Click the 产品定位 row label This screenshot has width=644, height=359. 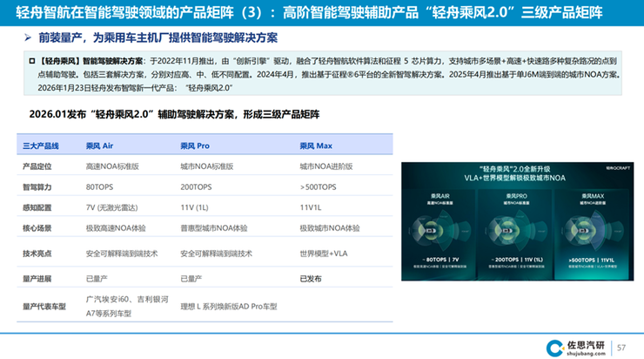coord(37,166)
